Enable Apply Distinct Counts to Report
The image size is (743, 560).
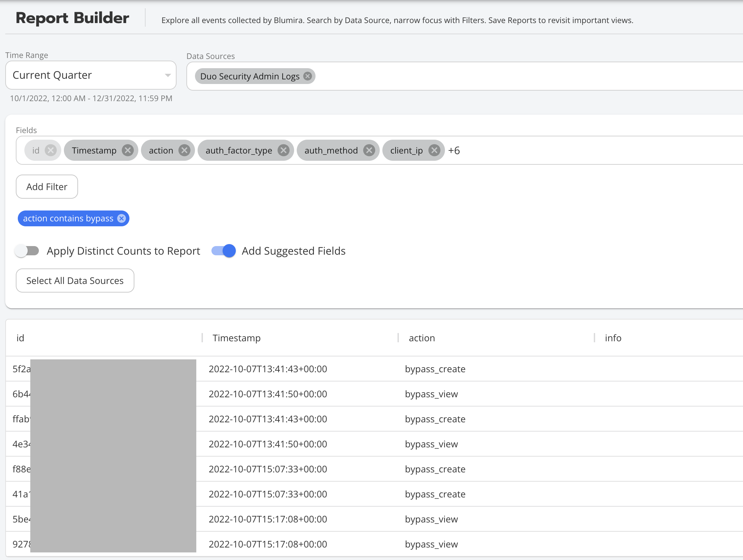point(27,251)
